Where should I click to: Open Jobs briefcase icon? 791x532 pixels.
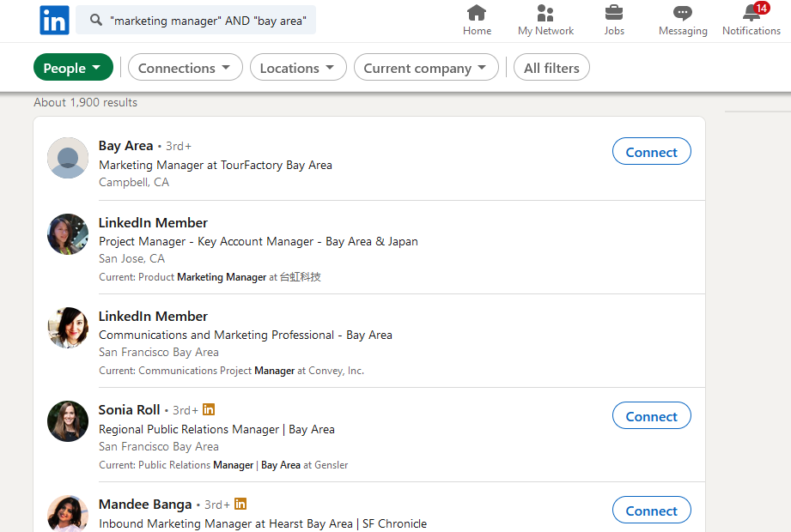click(x=614, y=13)
